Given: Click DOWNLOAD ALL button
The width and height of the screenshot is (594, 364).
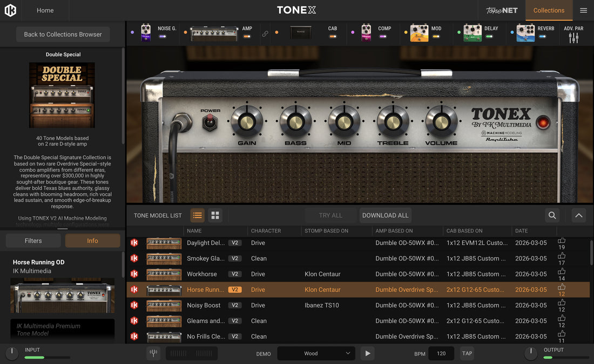Looking at the screenshot, I should pyautogui.click(x=385, y=215).
